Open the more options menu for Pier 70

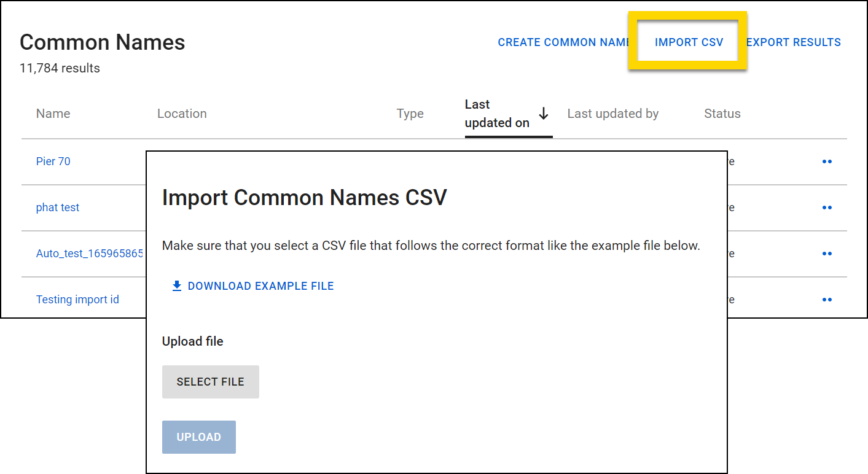pyautogui.click(x=827, y=161)
